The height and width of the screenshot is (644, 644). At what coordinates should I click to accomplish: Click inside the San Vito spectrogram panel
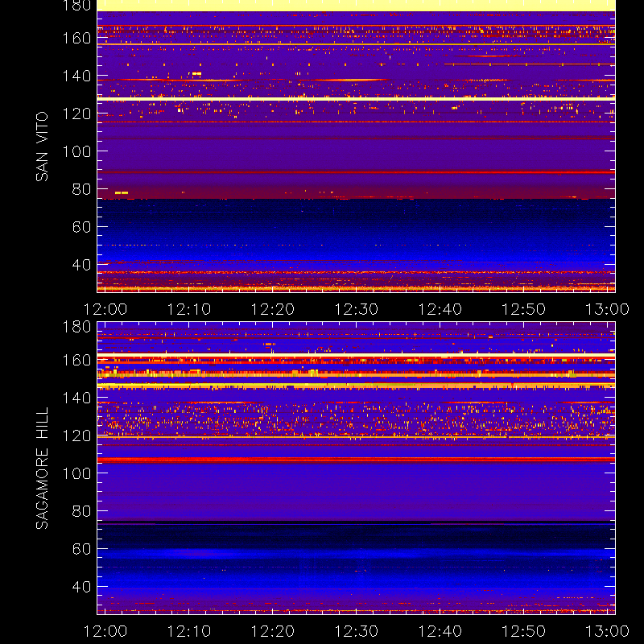coord(356,147)
